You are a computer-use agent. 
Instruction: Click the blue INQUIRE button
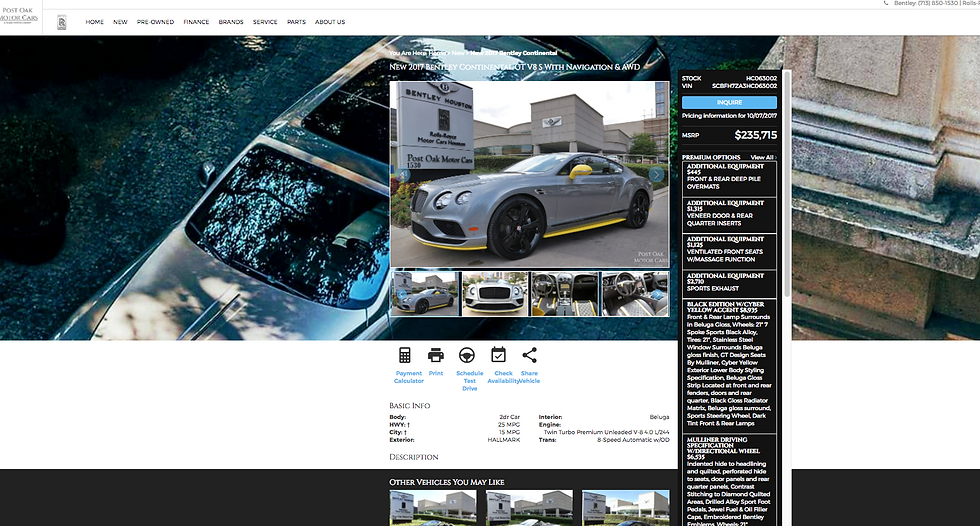pos(729,102)
